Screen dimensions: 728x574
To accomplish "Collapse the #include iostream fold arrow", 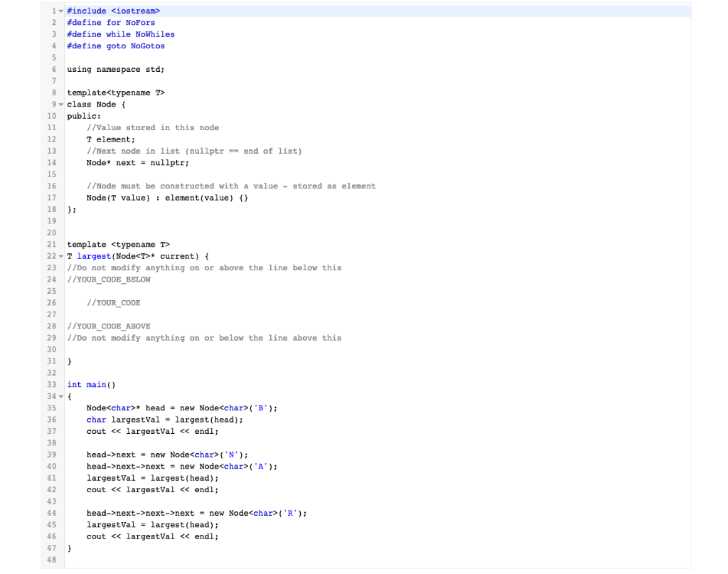I will (60, 10).
